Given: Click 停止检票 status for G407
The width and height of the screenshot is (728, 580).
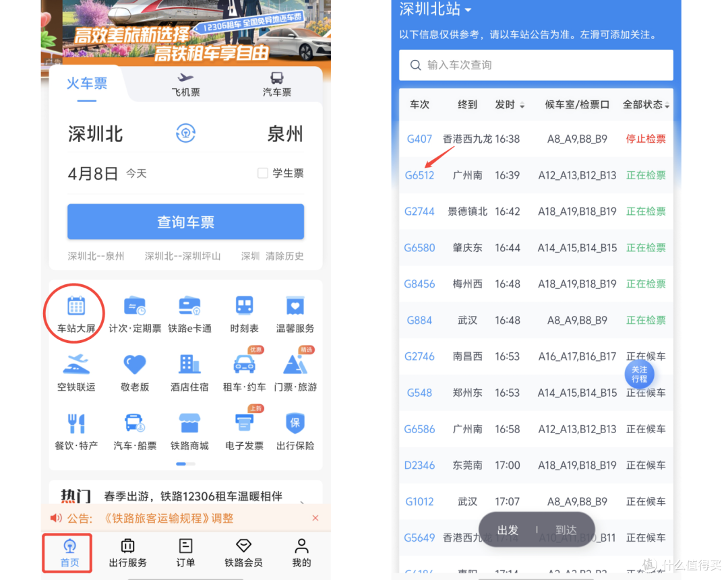Looking at the screenshot, I should [646, 139].
